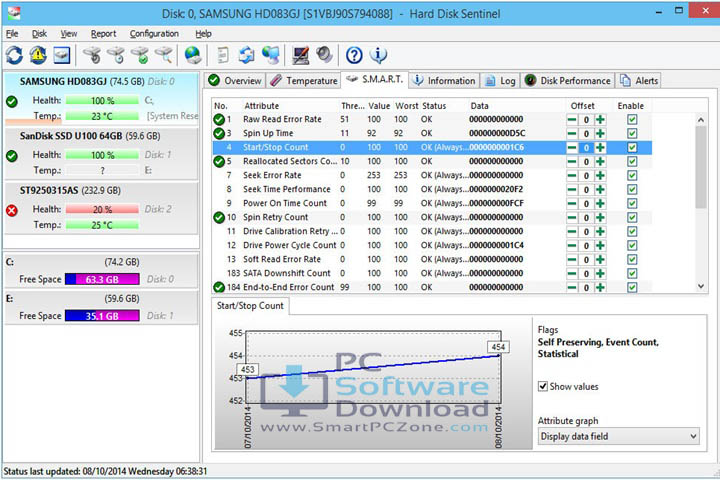Click the attribute list scroll down arrow
This screenshot has width=720, height=480.
pyautogui.click(x=701, y=286)
